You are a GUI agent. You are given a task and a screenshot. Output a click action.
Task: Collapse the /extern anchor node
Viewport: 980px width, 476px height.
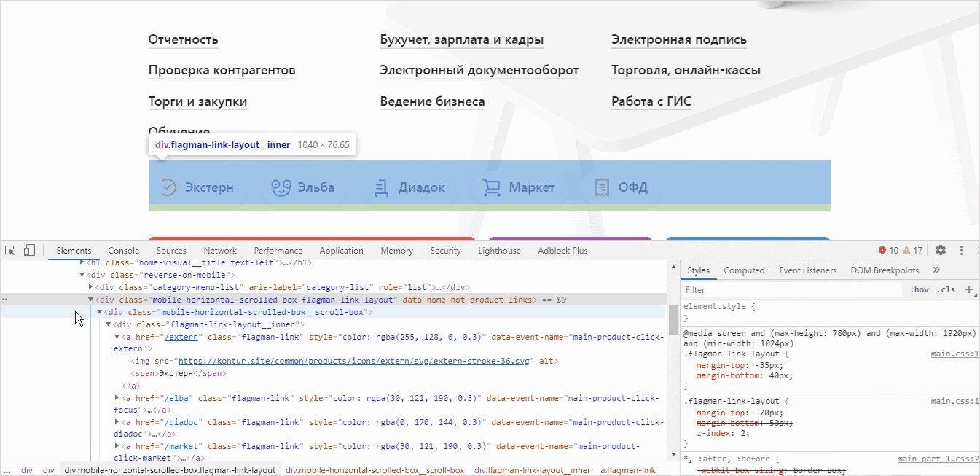117,337
